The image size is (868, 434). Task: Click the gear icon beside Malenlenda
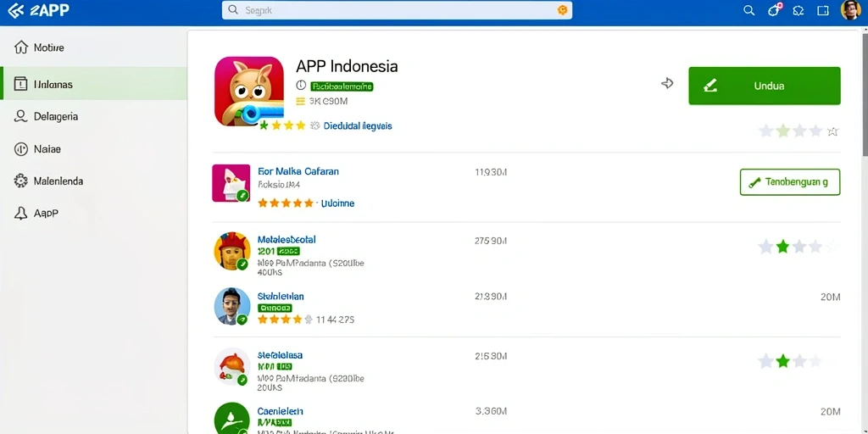point(20,181)
